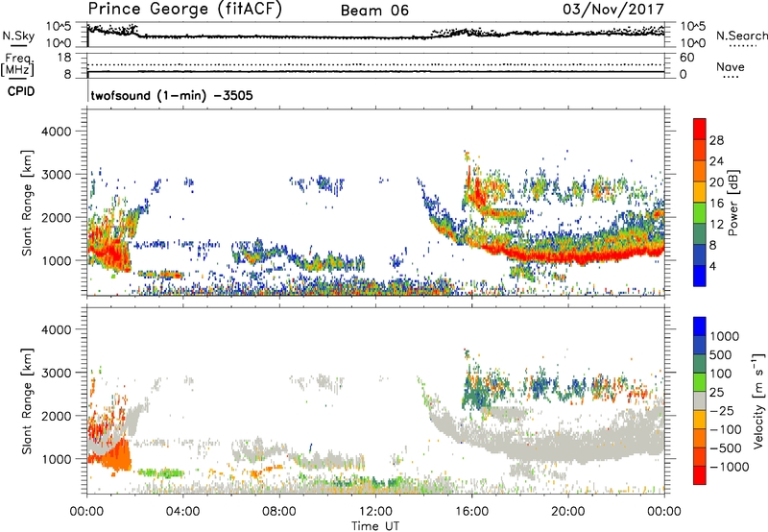
Task: Click the '08:00' time tick label
Action: click(279, 512)
